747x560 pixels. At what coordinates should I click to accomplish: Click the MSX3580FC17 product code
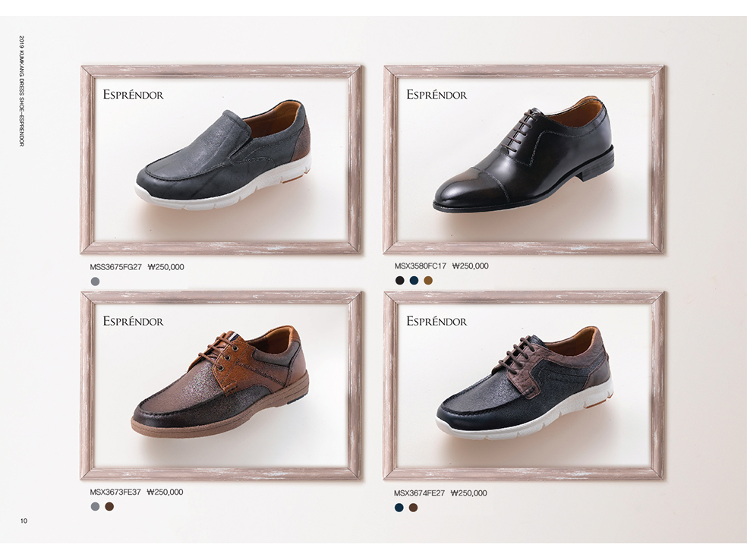tap(421, 266)
